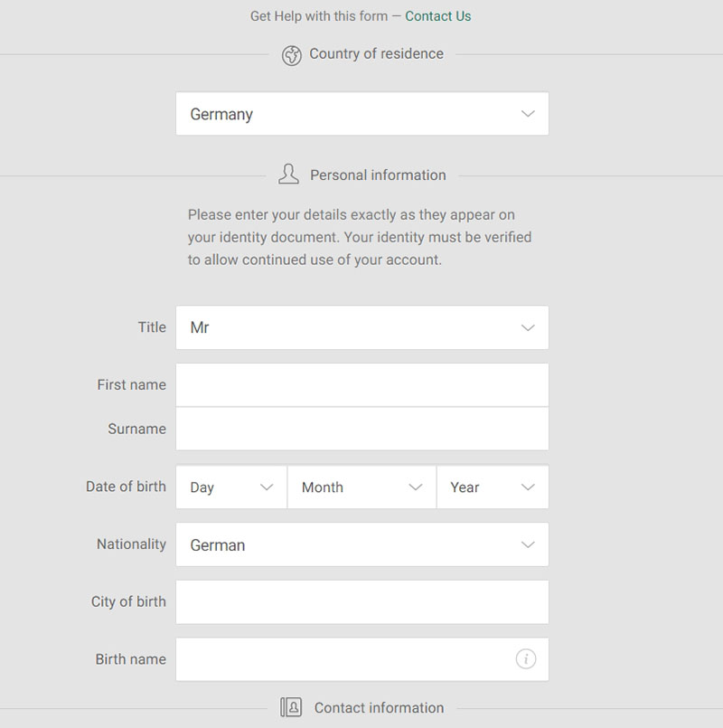Open the Contact Us link
This screenshot has height=728, width=723.
point(438,16)
